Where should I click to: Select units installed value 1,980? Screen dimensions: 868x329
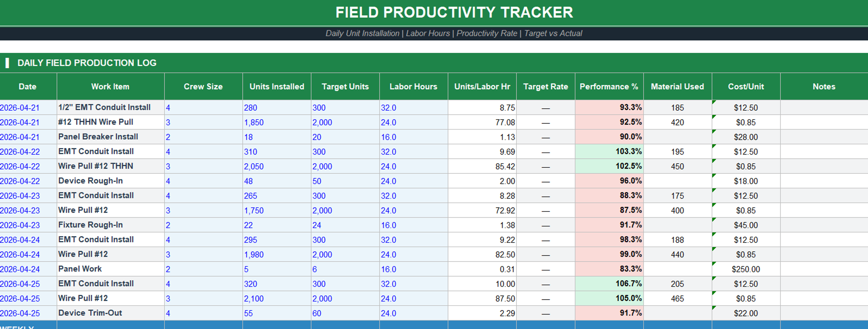[x=277, y=254]
